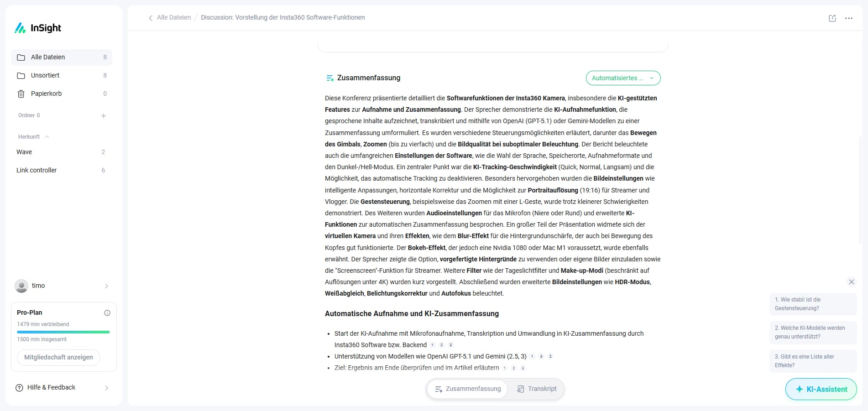
Task: Select the Zusammenfassung tab
Action: tap(468, 389)
